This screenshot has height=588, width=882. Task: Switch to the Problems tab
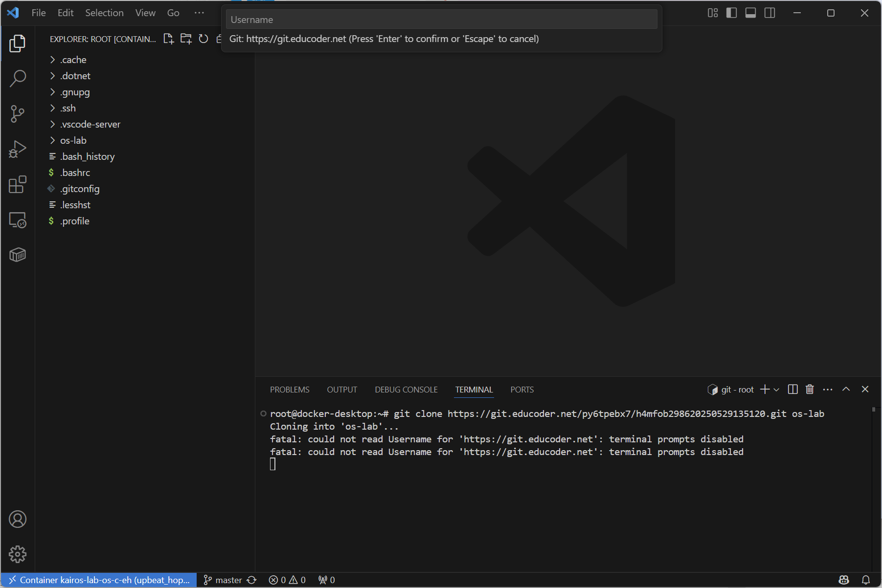[x=290, y=390]
